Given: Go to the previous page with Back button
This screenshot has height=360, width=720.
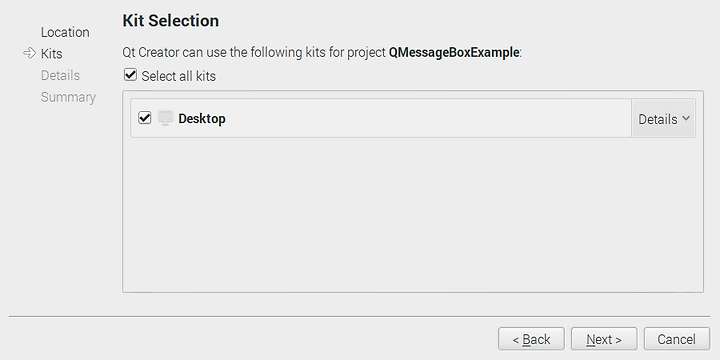Looking at the screenshot, I should coord(531,339).
